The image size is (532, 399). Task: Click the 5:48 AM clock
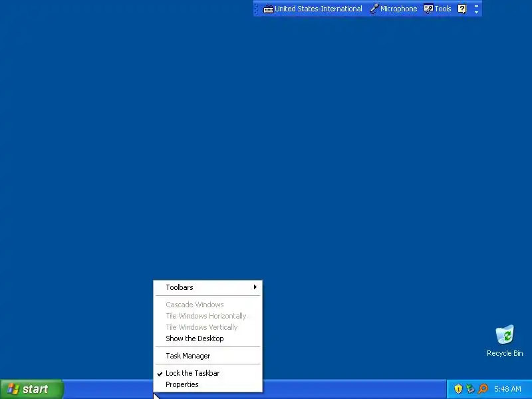click(x=507, y=389)
